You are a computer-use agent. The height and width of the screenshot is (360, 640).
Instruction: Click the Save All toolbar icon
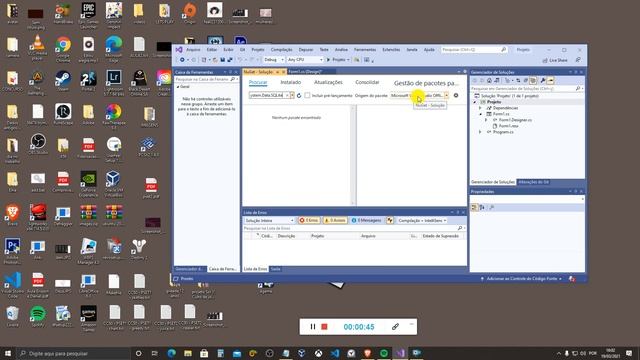coord(230,60)
